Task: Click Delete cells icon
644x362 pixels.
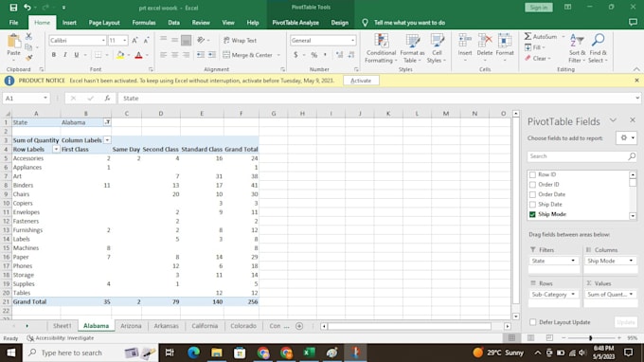Action: pyautogui.click(x=485, y=41)
